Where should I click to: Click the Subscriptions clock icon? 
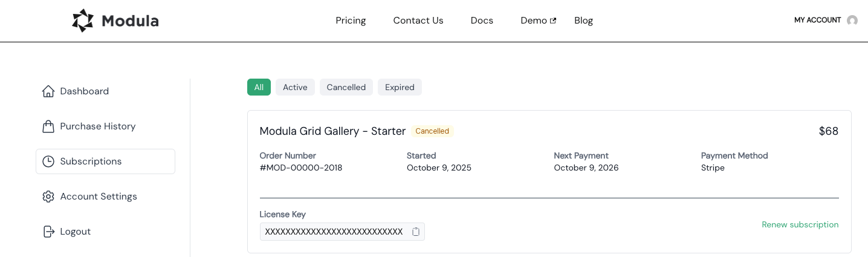point(48,161)
